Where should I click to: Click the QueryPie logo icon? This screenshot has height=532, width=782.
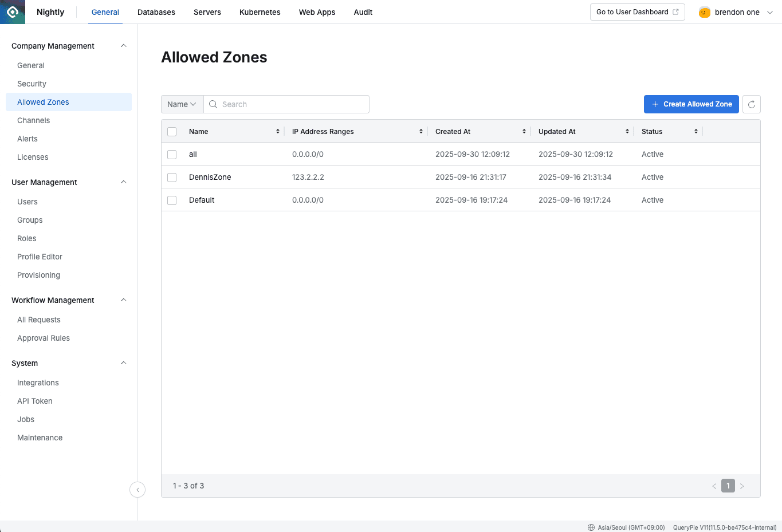pyautogui.click(x=12, y=11)
